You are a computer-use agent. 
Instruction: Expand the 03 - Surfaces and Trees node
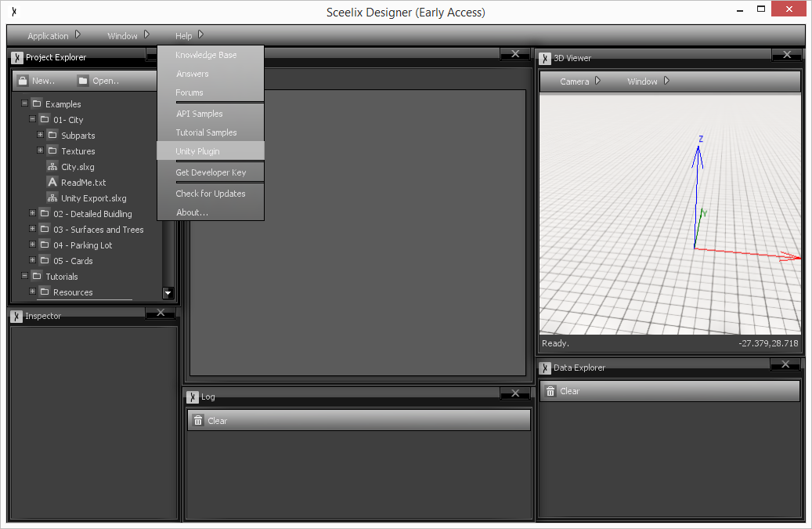tap(32, 228)
